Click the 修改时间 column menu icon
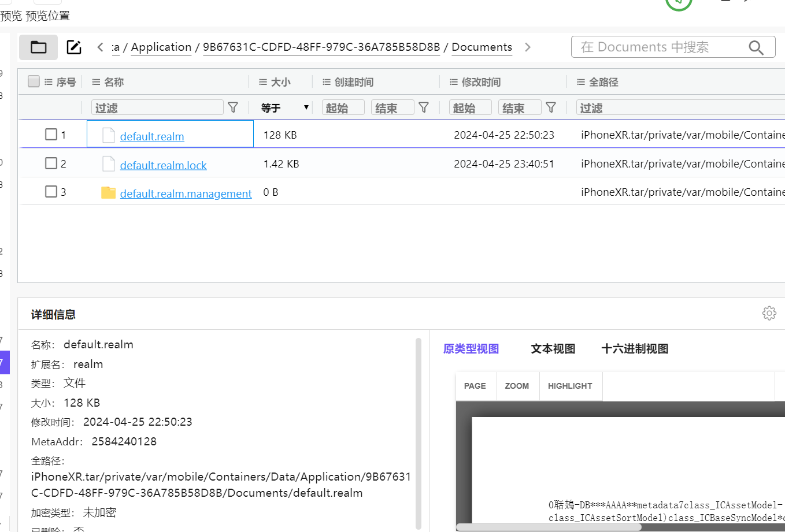Image resolution: width=785 pixels, height=532 pixels. point(454,82)
